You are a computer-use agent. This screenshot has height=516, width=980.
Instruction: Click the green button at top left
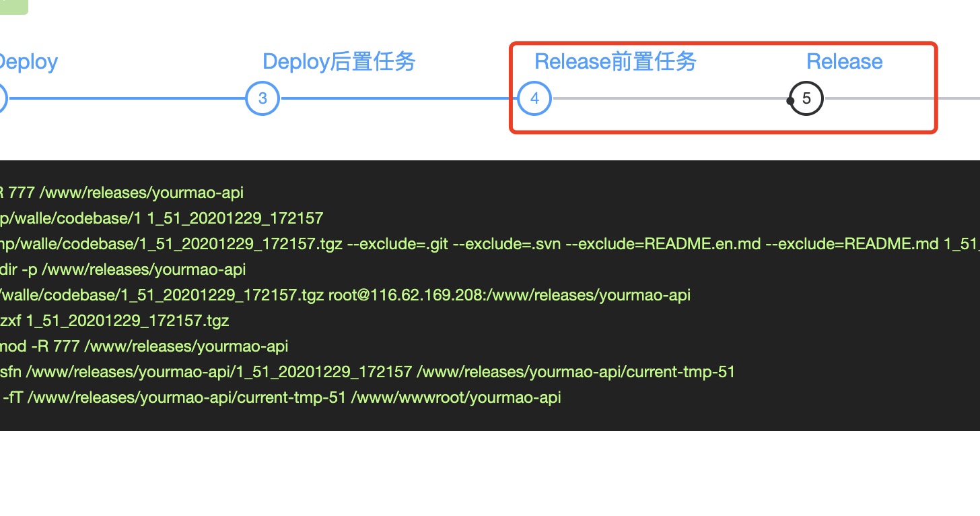[x=12, y=7]
